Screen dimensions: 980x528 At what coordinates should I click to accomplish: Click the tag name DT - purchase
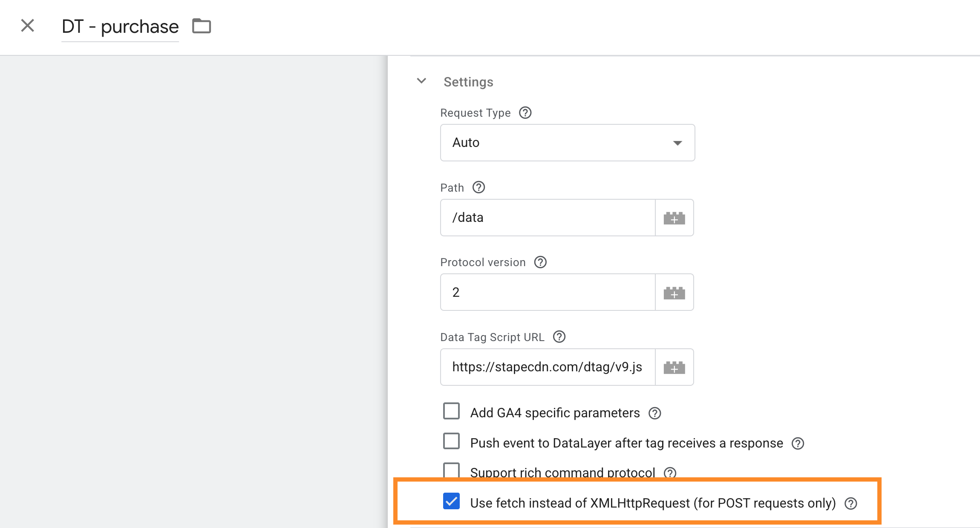[x=120, y=26]
